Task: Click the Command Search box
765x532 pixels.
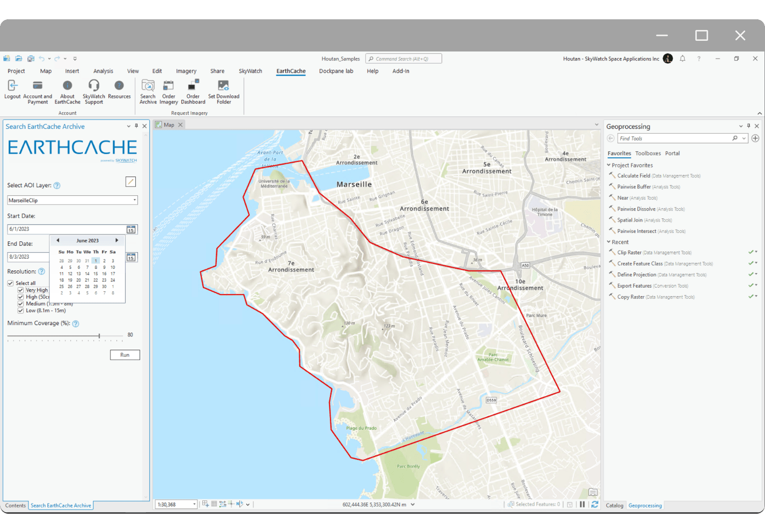Action: [x=403, y=59]
